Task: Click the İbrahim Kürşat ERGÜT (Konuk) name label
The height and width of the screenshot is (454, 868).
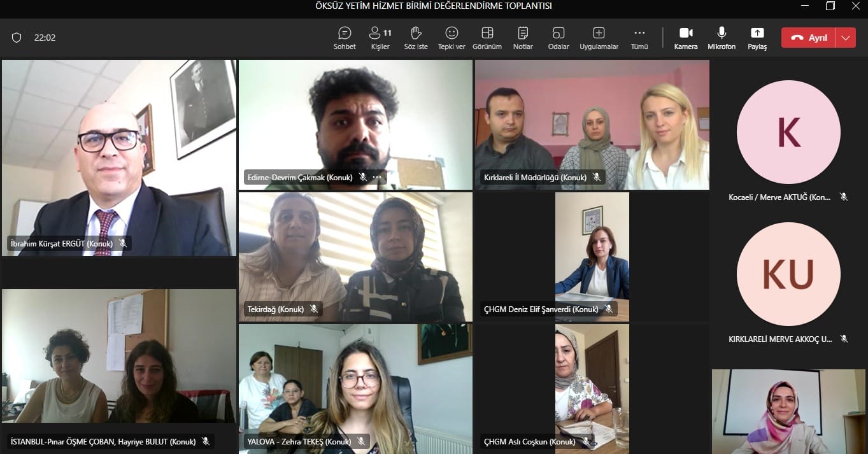Action: [x=62, y=243]
